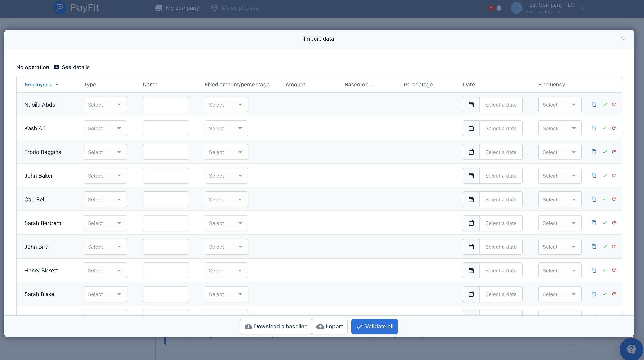644x360 pixels.
Task: Duplicate Carl Bell's row values
Action: tap(594, 199)
